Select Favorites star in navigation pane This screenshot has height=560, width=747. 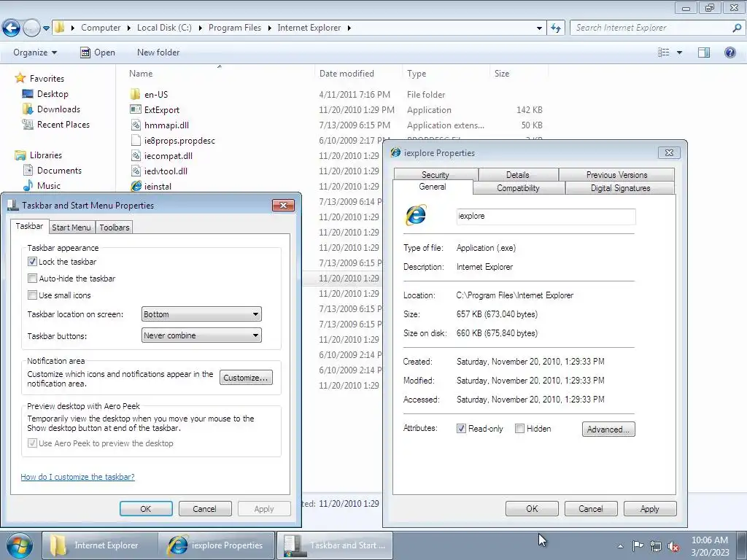[x=20, y=78]
